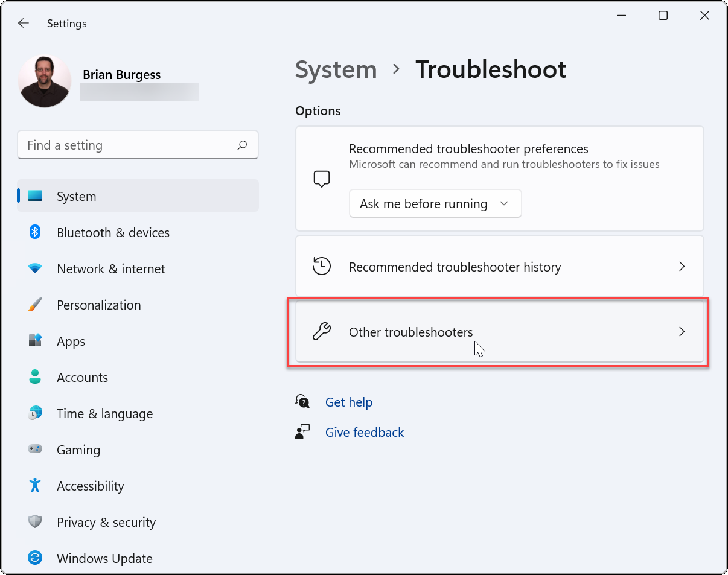Click the Get help link
Screen dimensions: 728x575
[349, 402]
